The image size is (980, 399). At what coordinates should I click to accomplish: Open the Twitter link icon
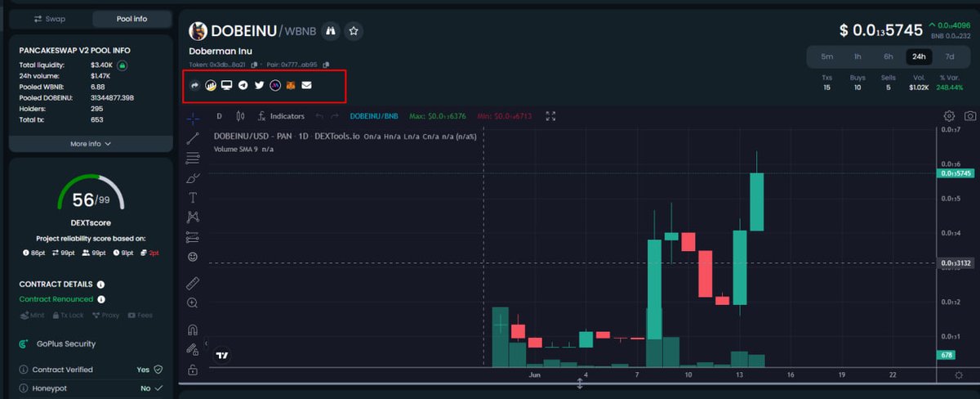click(259, 85)
